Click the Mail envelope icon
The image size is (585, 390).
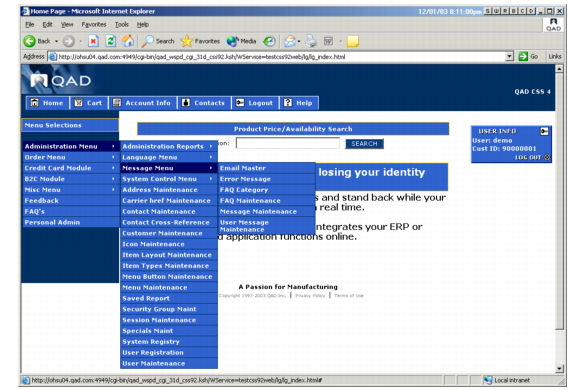(290, 41)
